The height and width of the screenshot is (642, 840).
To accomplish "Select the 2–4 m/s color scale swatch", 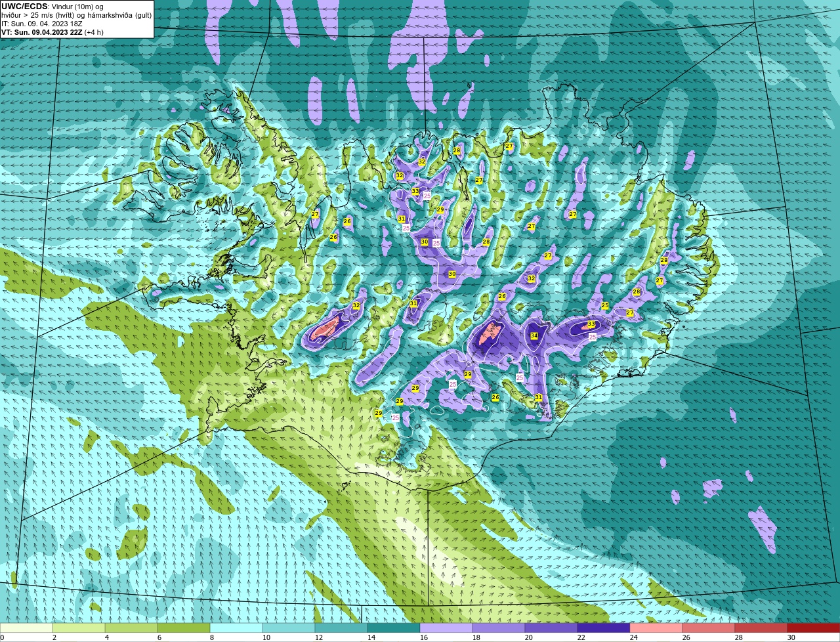I will coord(79,628).
